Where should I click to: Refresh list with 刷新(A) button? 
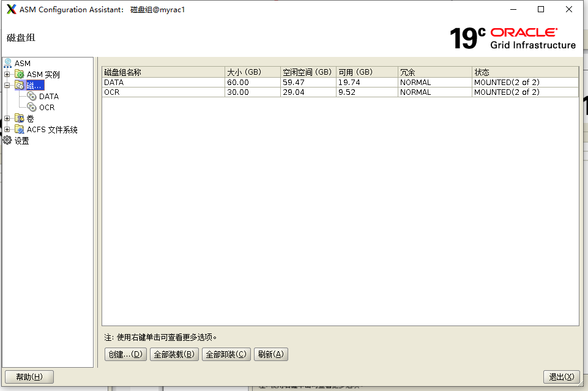271,354
